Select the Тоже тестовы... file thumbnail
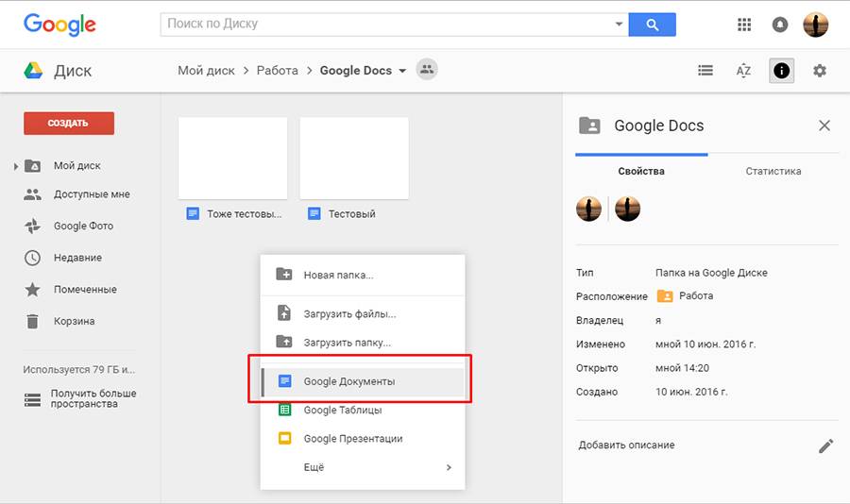 click(232, 159)
